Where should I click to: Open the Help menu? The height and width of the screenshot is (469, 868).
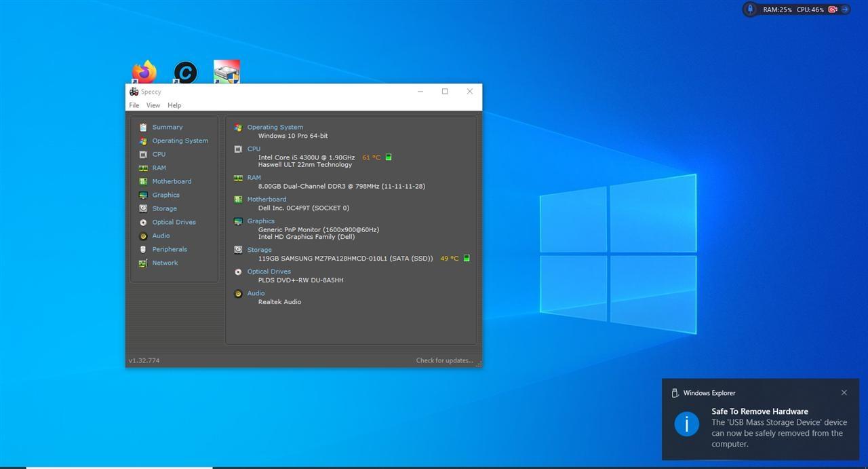click(174, 105)
